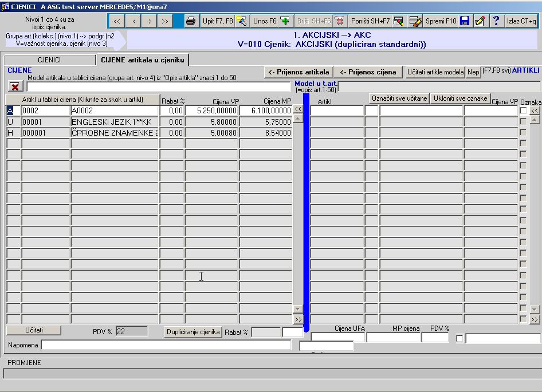Click the blue question mark help icon
This screenshot has width=542, height=392.
(x=496, y=21)
